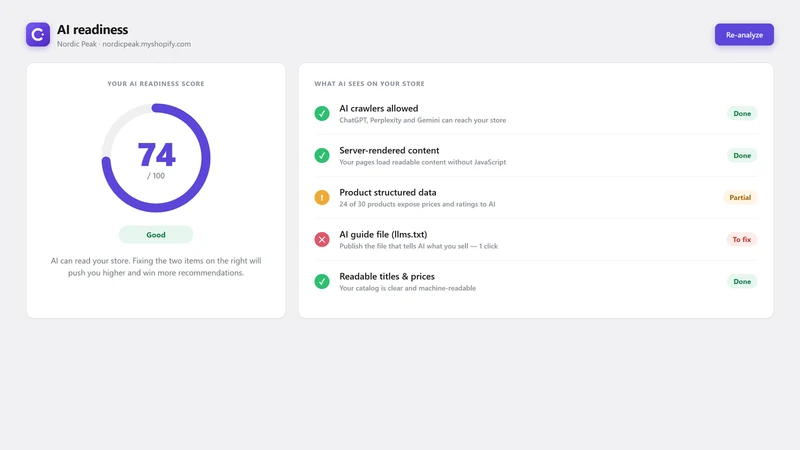Click the AI readiness page title
Image resolution: width=800 pixels, height=450 pixels.
click(x=92, y=30)
